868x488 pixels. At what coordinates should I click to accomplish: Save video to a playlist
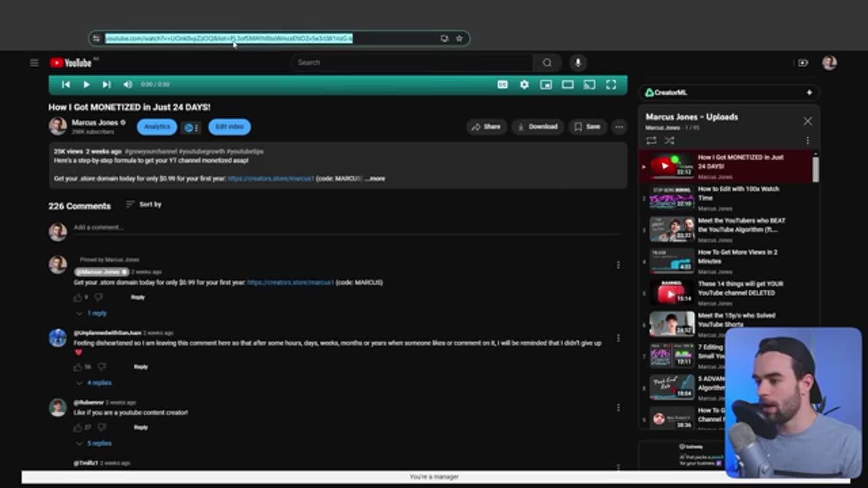pyautogui.click(x=587, y=127)
